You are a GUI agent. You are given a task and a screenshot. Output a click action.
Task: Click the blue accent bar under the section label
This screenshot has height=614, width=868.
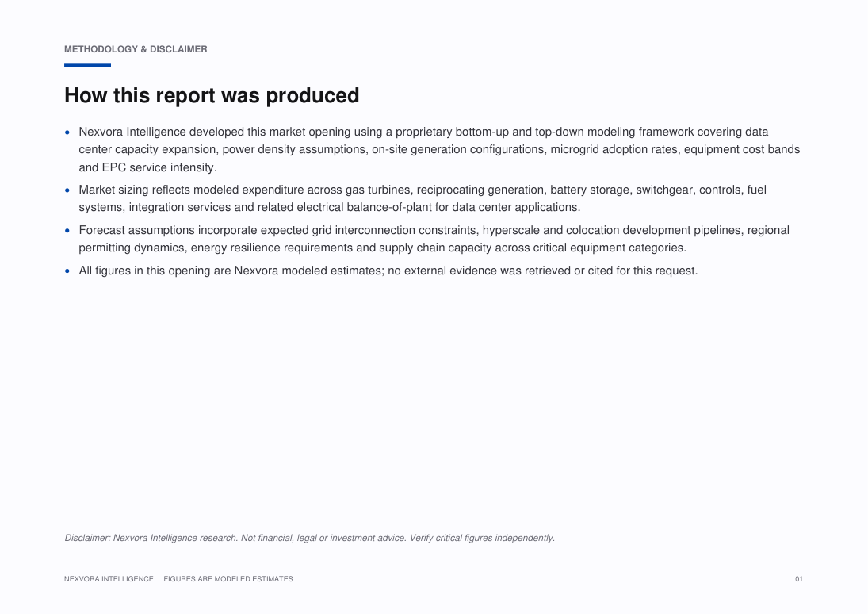pos(87,65)
